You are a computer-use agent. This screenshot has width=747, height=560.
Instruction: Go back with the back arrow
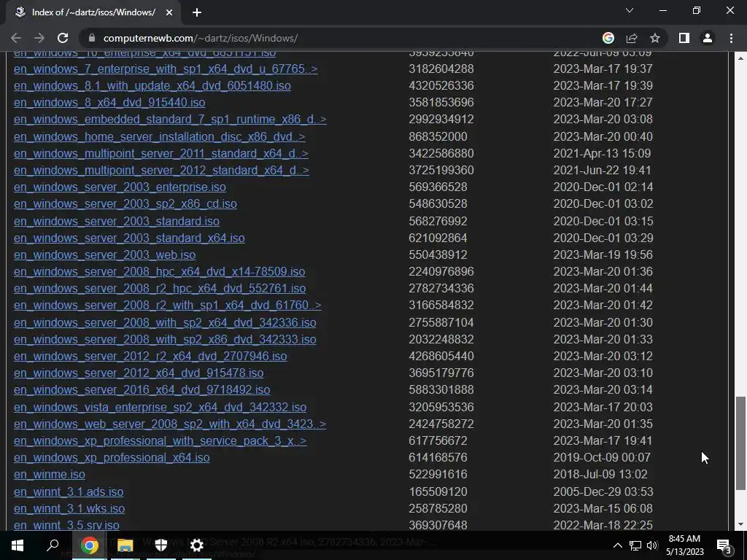pos(16,38)
